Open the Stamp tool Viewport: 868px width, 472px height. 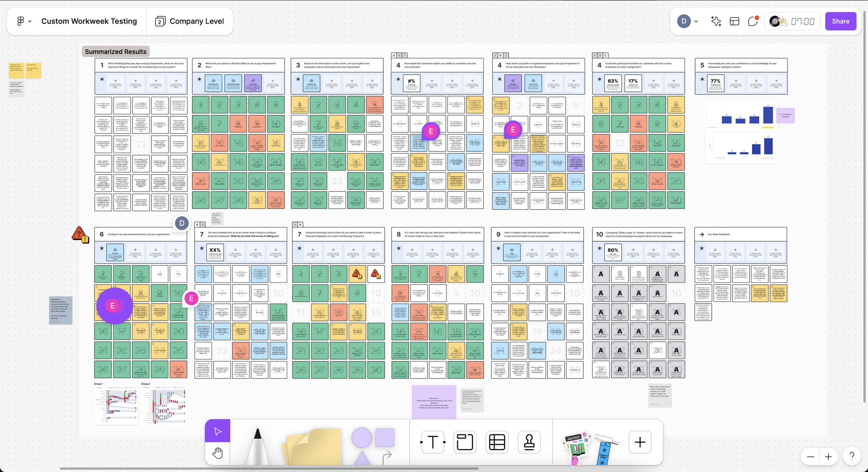point(529,442)
